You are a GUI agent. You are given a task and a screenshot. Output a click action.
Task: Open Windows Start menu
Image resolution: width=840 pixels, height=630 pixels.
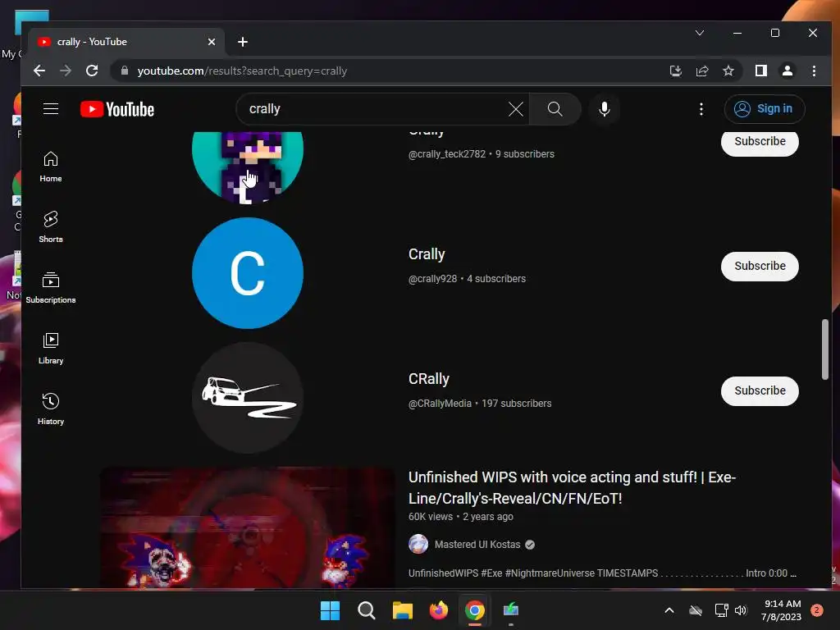tap(330, 610)
